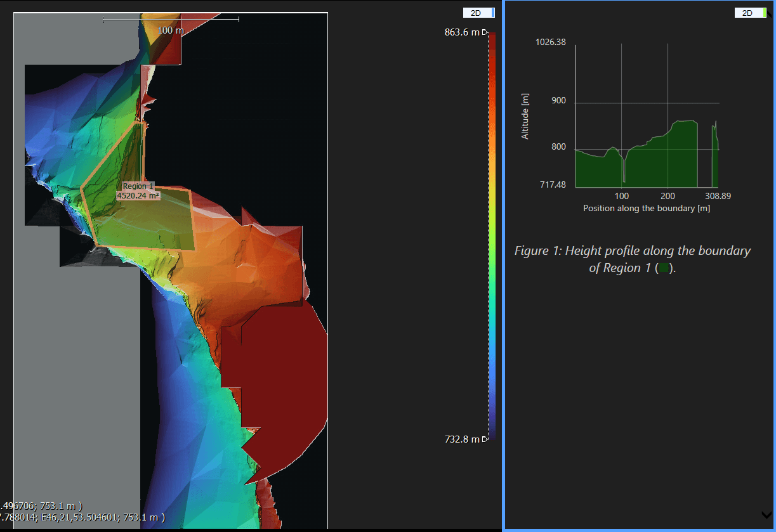Select the Region 1 label on map
776x532 pixels.
(x=138, y=186)
